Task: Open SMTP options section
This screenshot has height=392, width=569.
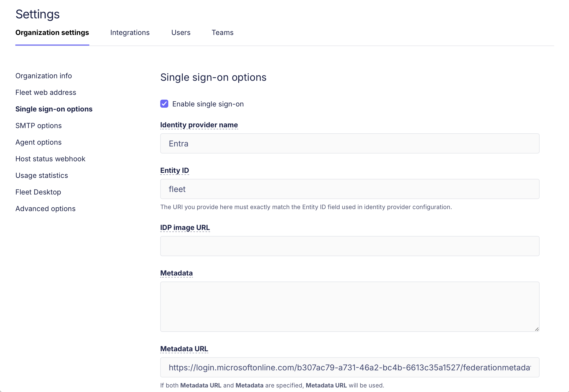Action: 38,126
